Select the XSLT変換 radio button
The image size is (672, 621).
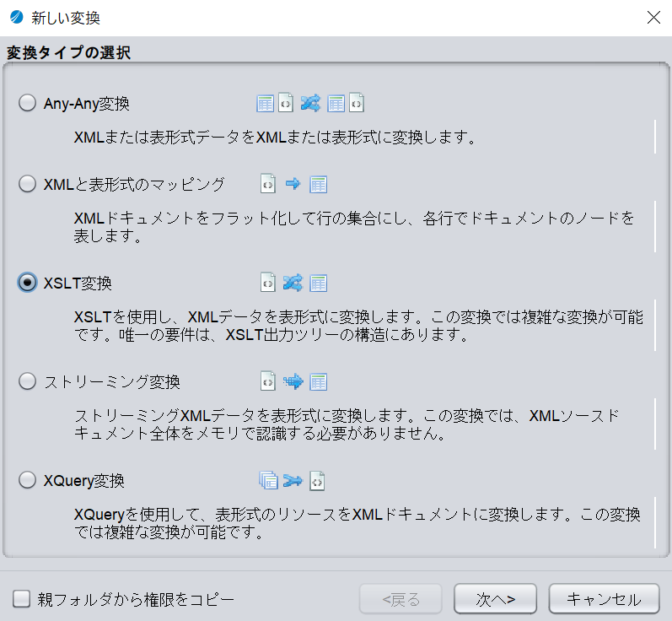[28, 283]
